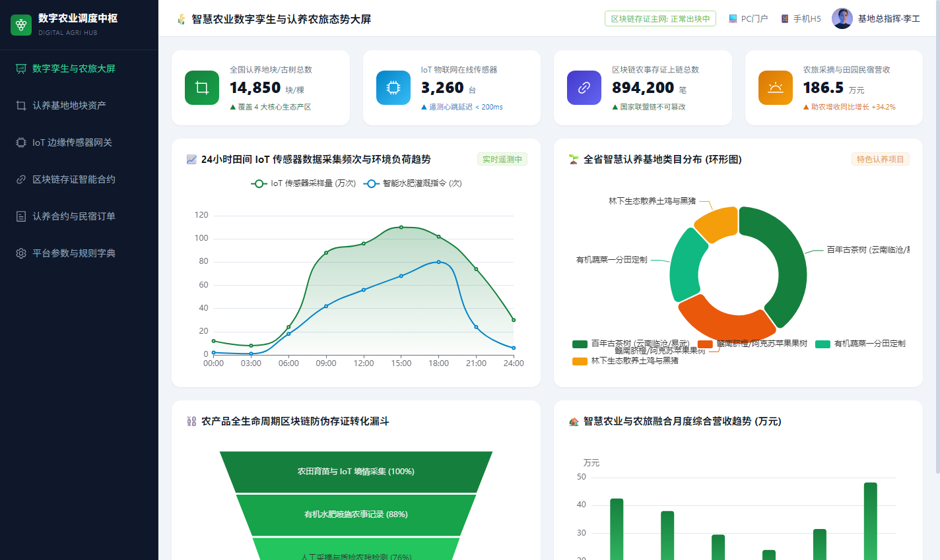Screen dimensions: 940x560
Task: Click 助农增收同比增长 +34.2% text
Action: click(x=850, y=107)
